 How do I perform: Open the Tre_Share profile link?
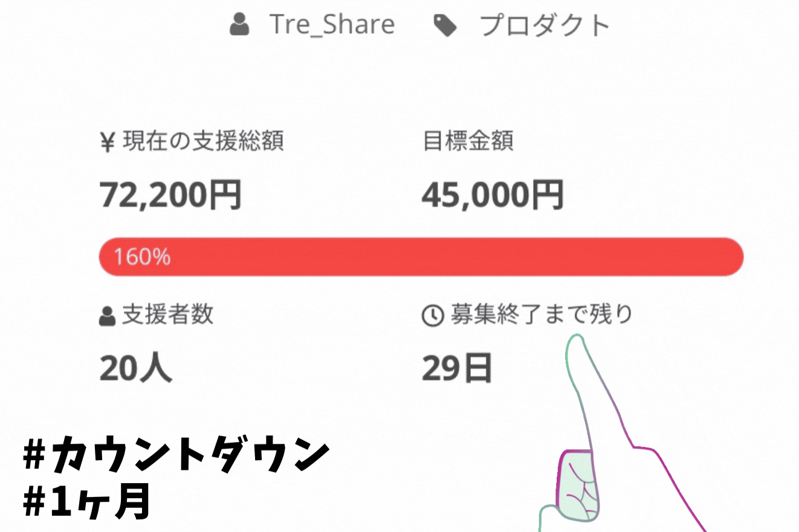[332, 25]
